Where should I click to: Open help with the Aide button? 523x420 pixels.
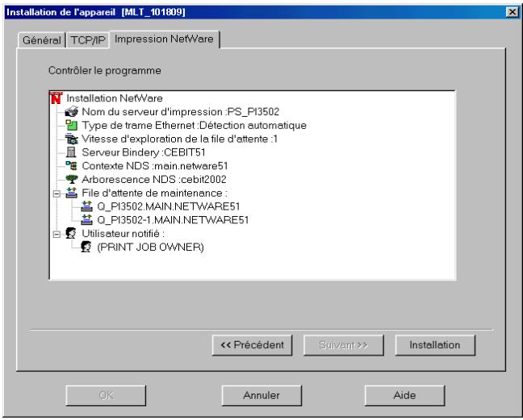(404, 395)
